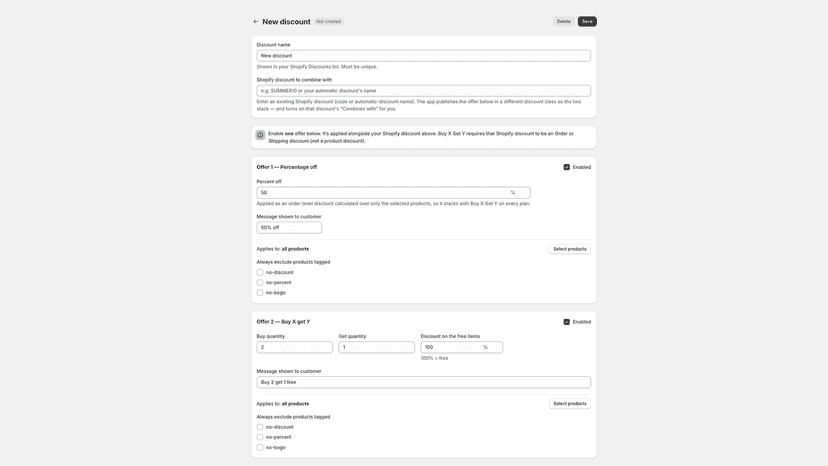828x466 pixels.
Task: Check no-bogo under Offer 1
Action: pyautogui.click(x=260, y=293)
